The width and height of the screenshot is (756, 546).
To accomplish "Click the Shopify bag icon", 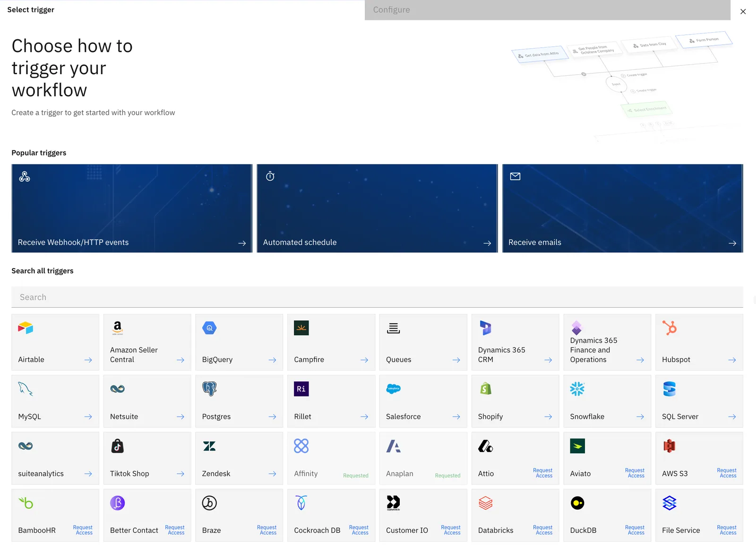I will tap(485, 389).
